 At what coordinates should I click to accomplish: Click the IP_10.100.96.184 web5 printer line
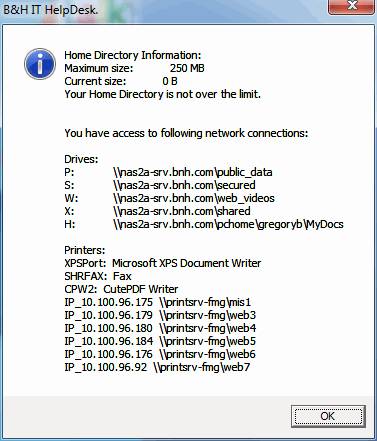click(160, 341)
